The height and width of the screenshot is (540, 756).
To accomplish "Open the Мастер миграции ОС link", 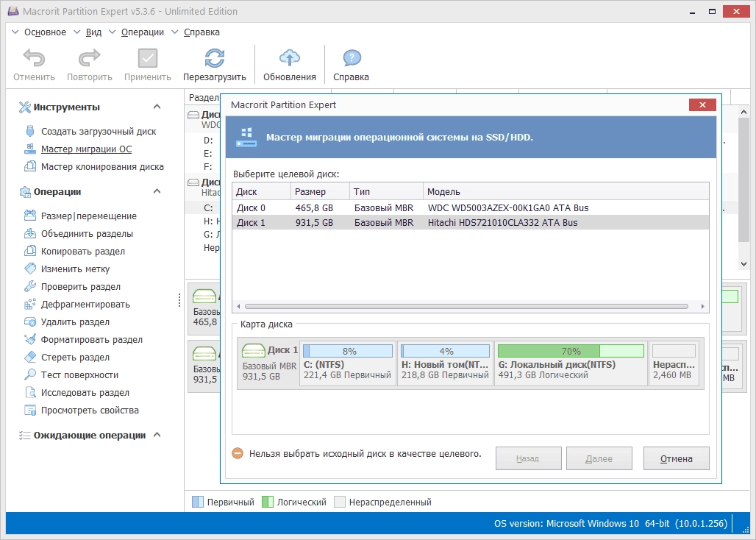I will click(86, 149).
